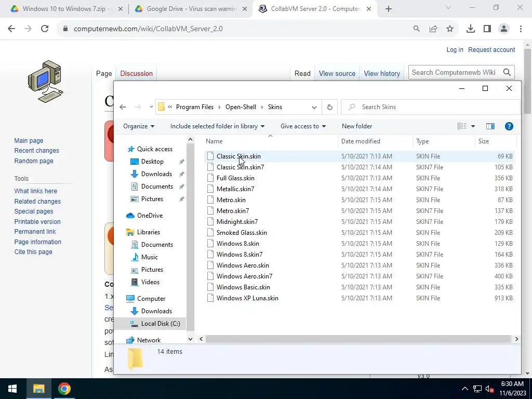This screenshot has width=532, height=399.
Task: Toggle the Explorer preview pane icon
Action: [x=490, y=126]
